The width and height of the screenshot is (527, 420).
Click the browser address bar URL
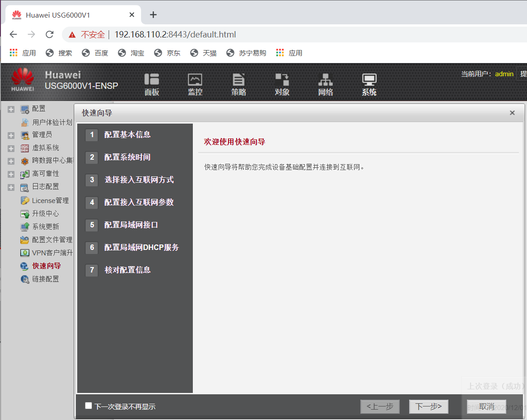(176, 34)
